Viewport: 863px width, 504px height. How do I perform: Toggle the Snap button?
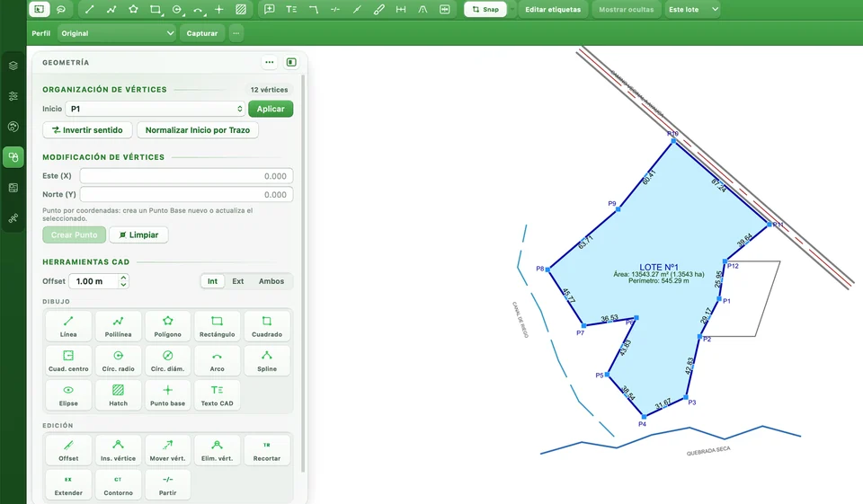tap(485, 9)
